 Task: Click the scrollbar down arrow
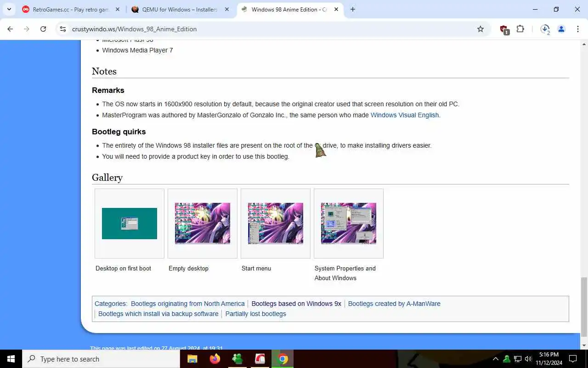pyautogui.click(x=584, y=345)
